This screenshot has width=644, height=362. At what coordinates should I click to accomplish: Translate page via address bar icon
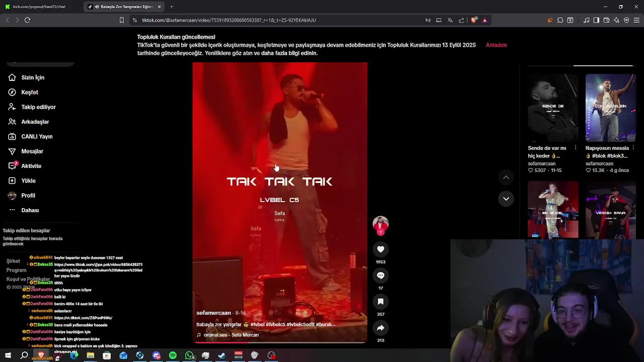click(x=449, y=20)
